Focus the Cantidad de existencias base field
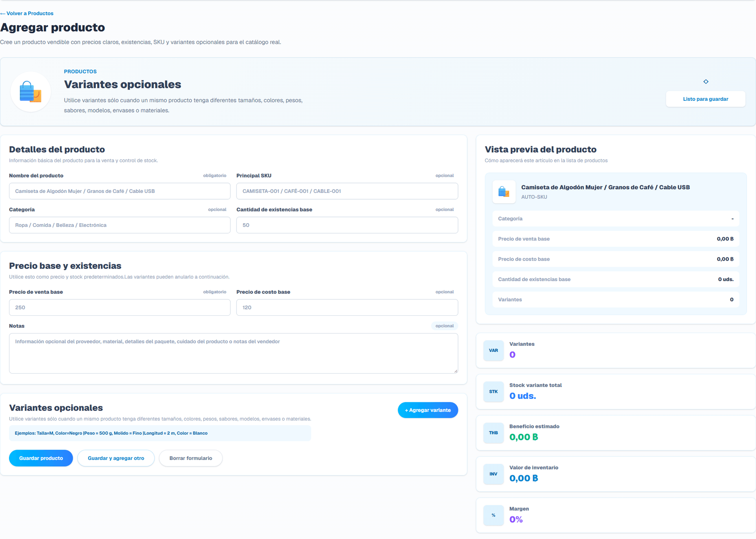Viewport: 756px width, 539px height. click(347, 225)
